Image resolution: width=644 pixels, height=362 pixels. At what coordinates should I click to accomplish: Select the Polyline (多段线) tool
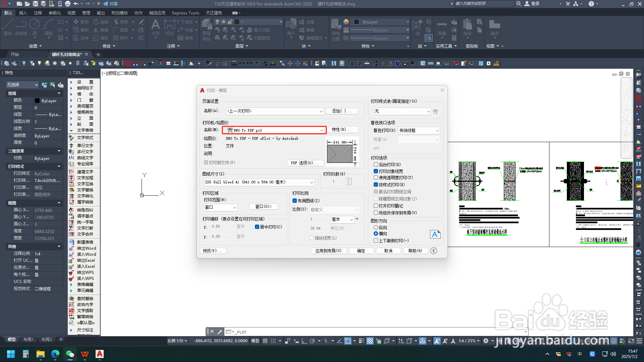21,27
